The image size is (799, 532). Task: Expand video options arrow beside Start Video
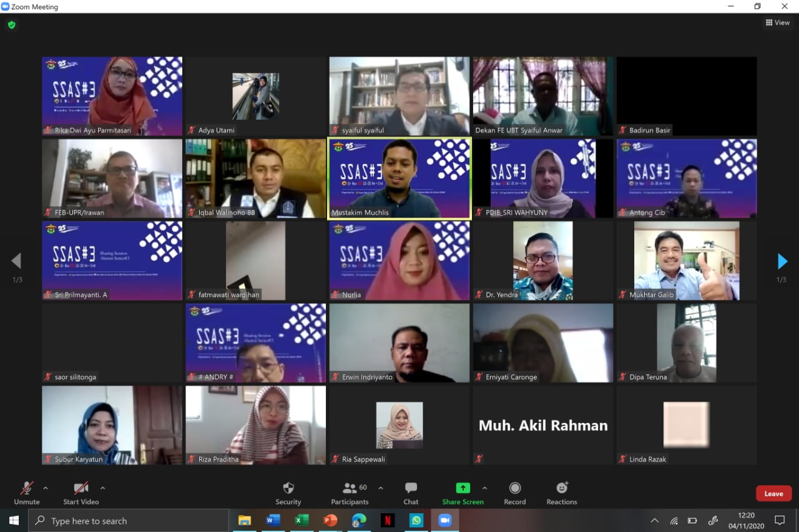pos(102,488)
